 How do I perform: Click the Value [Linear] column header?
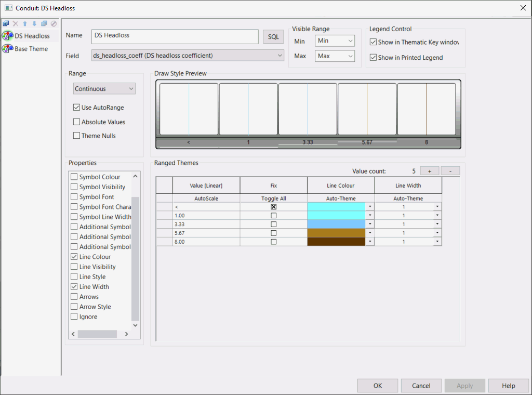(x=206, y=185)
